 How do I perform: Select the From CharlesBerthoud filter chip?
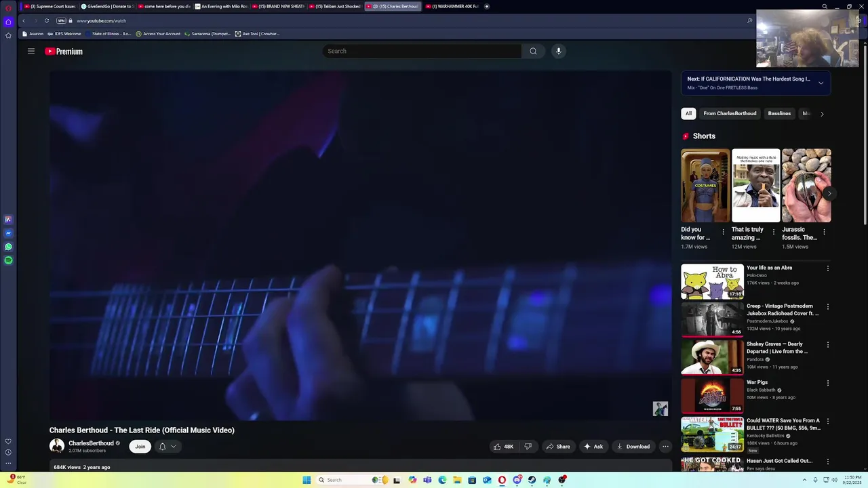click(x=730, y=113)
